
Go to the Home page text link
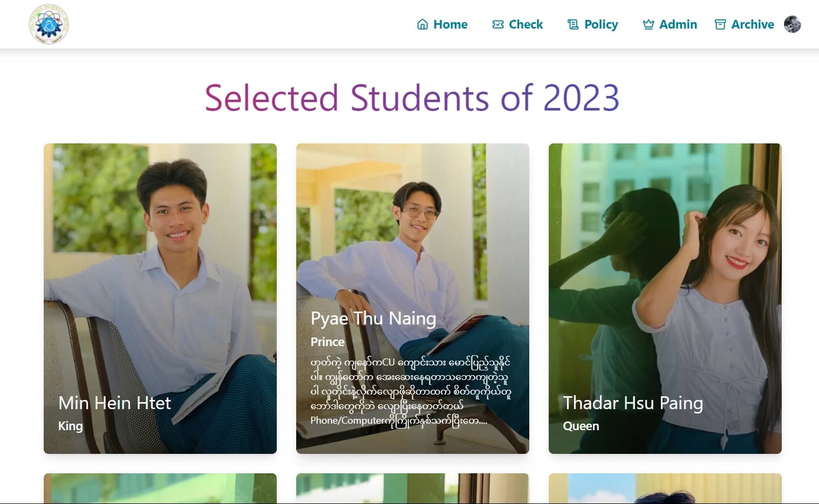[450, 24]
